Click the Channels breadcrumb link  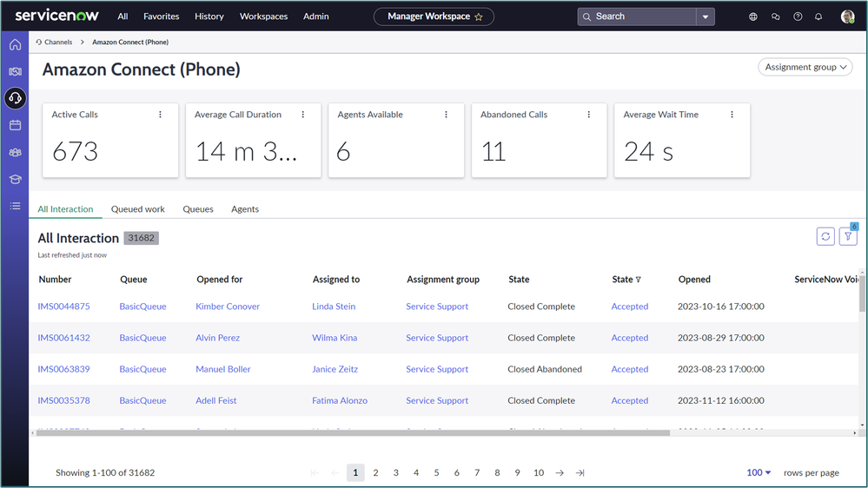tap(58, 42)
